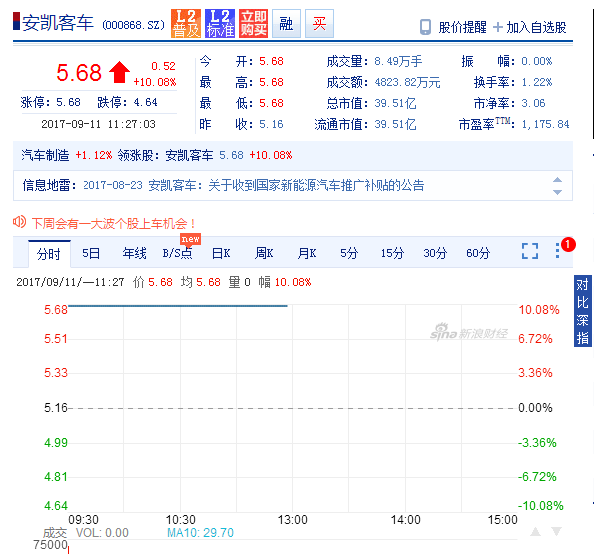Open the three-dot more options menu
Viewport: 594px width, 554px height.
point(557,251)
